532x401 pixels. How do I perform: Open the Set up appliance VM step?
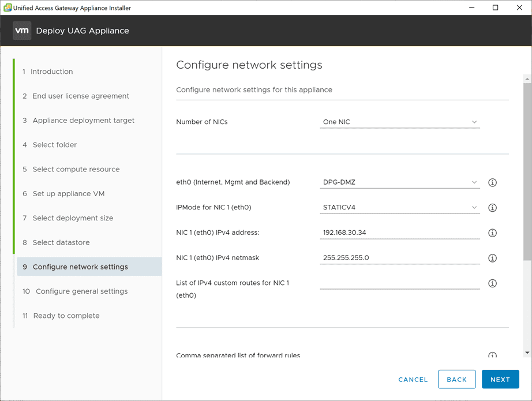click(x=69, y=194)
